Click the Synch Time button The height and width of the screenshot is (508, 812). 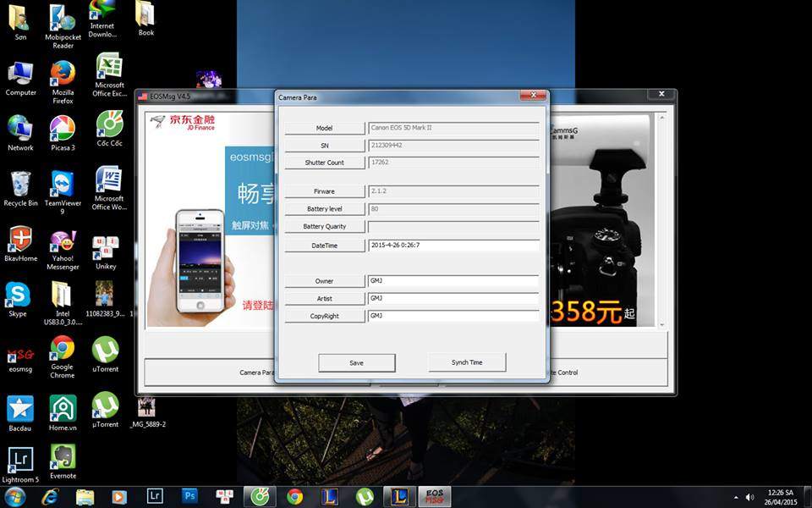[467, 362]
